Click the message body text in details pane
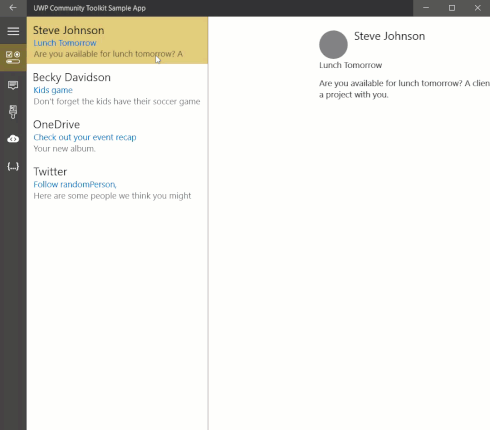490x430 pixels. pyautogui.click(x=404, y=89)
